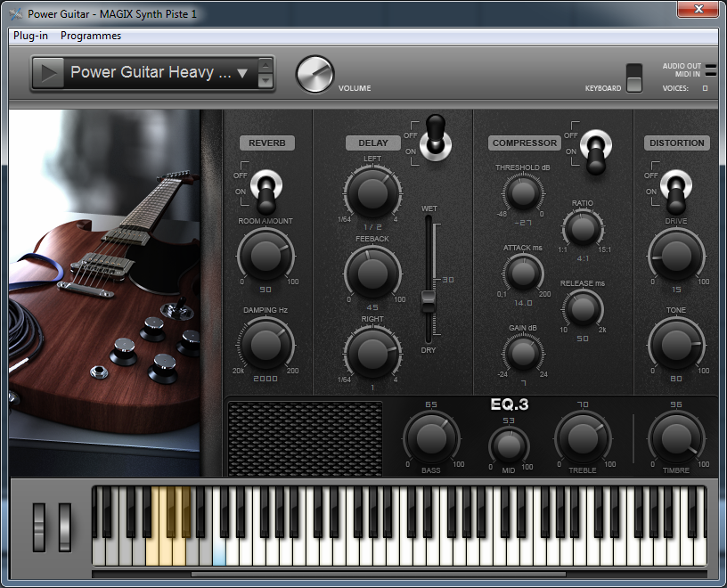Click the preset up arrow stepper
Image resolution: width=727 pixels, height=588 pixels.
(267, 65)
